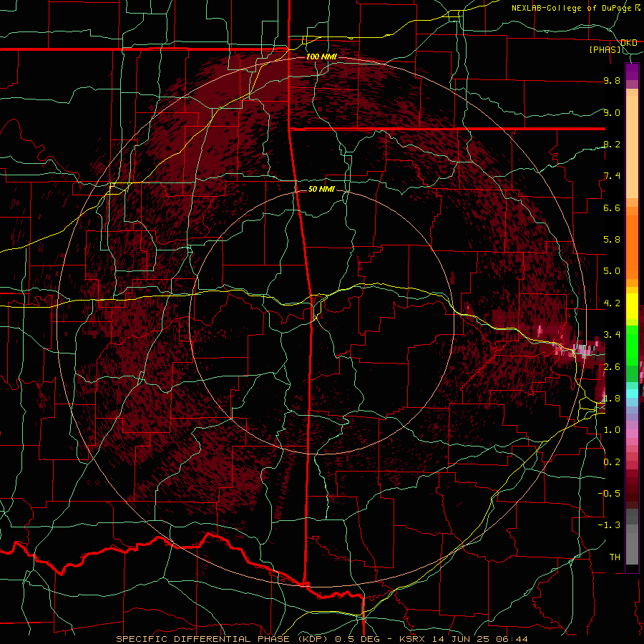Image resolution: width=644 pixels, height=644 pixels.
Task: Select the solid orange band of the color bar
Action: (632, 248)
